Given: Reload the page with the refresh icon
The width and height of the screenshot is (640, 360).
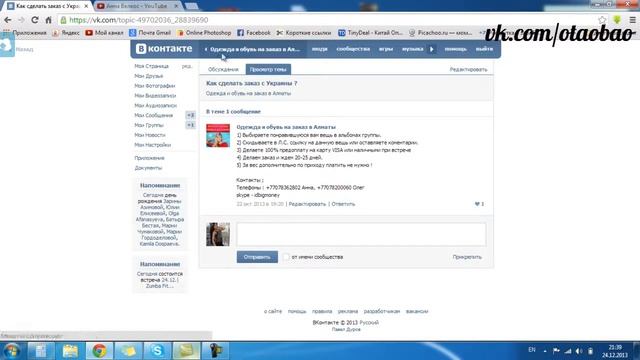Looking at the screenshot, I should pyautogui.click(x=35, y=20).
